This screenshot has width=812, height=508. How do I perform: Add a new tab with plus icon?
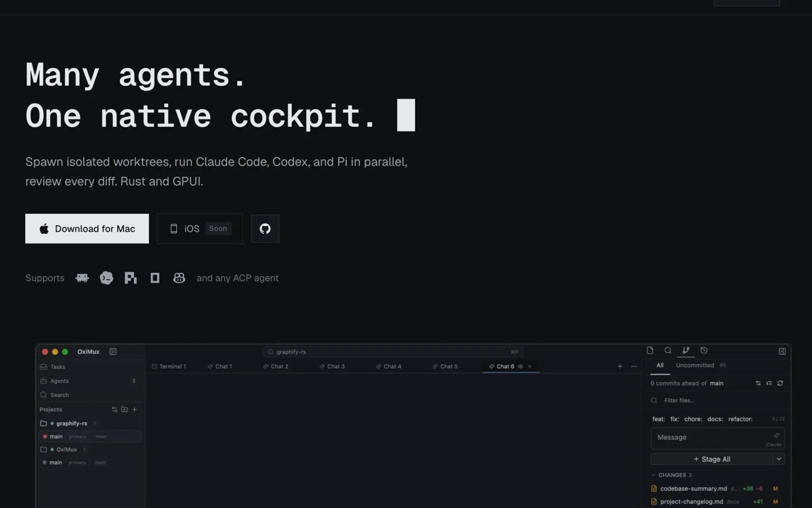(x=620, y=366)
